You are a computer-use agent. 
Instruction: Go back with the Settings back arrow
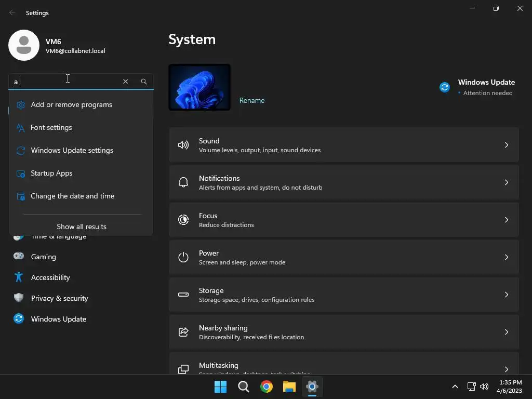(x=12, y=12)
